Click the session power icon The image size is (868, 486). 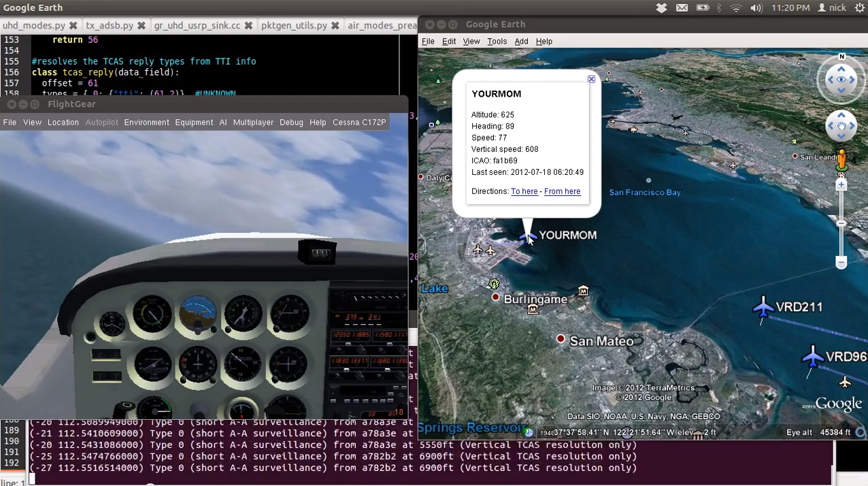(x=860, y=7)
